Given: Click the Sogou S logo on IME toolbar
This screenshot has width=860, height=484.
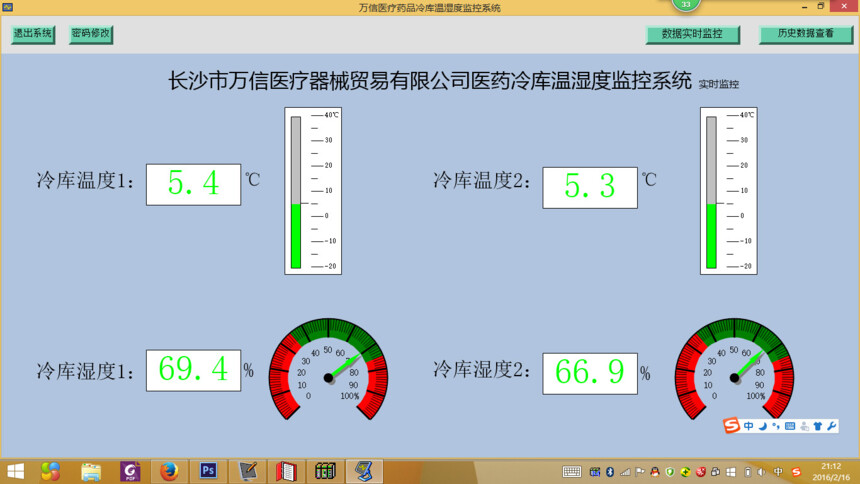Looking at the screenshot, I should (731, 425).
